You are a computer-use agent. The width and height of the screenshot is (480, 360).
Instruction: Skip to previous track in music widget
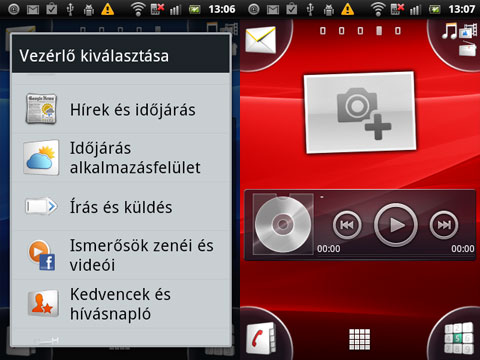pyautogui.click(x=347, y=225)
